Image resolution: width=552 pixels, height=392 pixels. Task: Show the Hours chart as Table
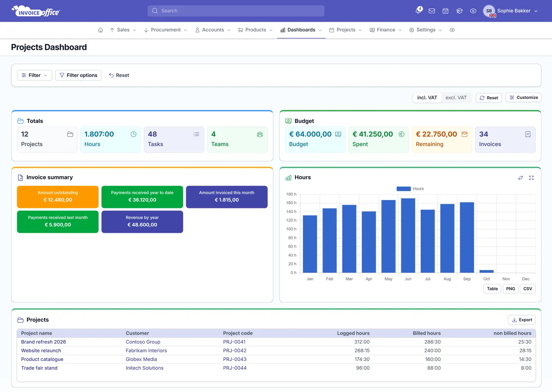point(492,289)
